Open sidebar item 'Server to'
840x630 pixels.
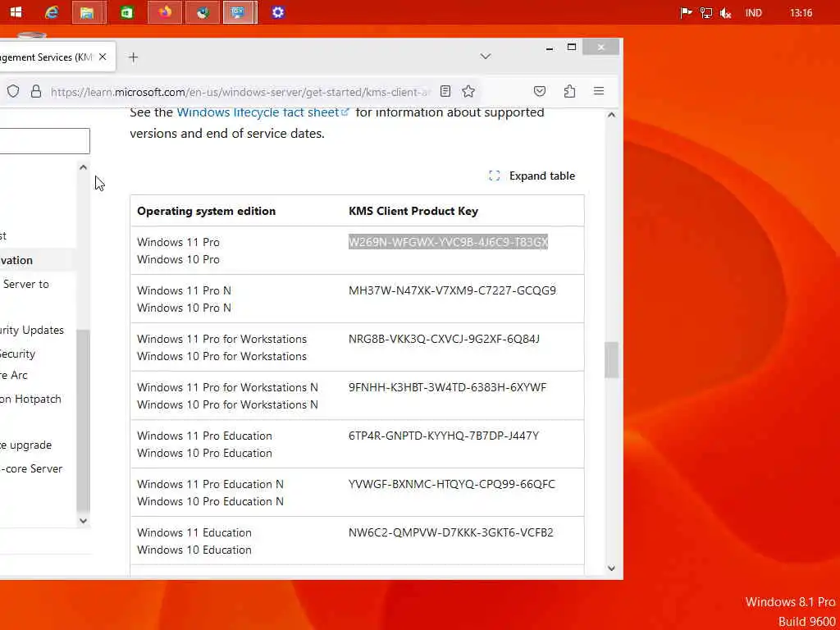click(25, 285)
